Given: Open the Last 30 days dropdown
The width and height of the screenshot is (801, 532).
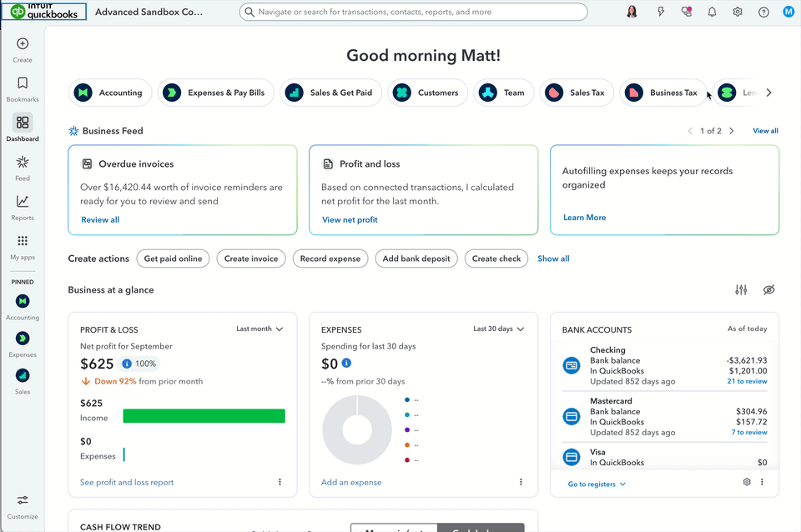Looking at the screenshot, I should coord(499,329).
